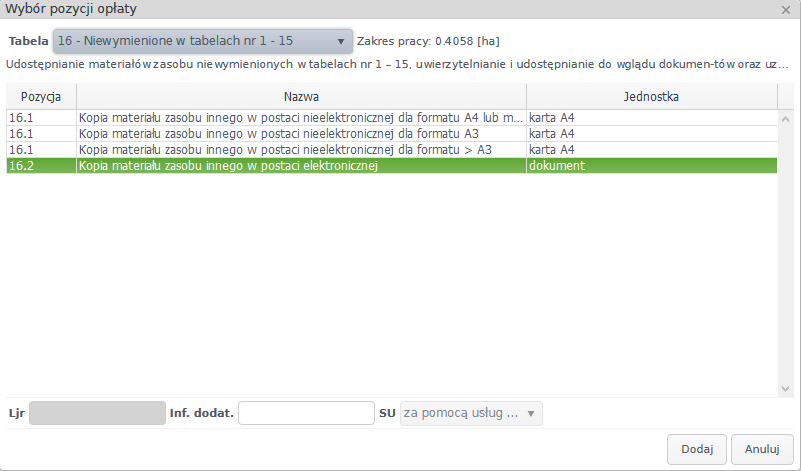Click the scrollbar down arrow in table
The width and height of the screenshot is (801, 471).
[785, 390]
